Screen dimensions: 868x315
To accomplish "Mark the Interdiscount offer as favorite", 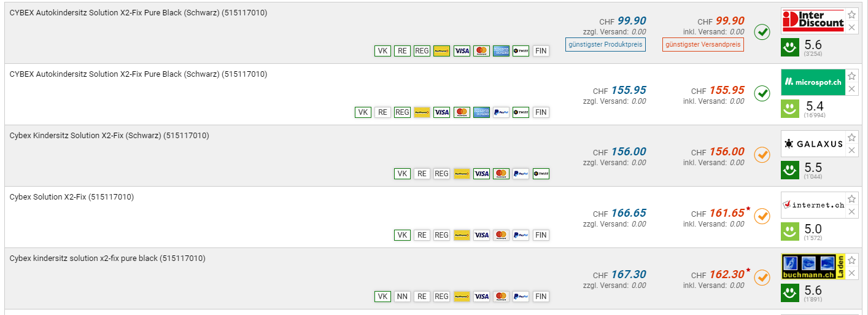I will 851,15.
